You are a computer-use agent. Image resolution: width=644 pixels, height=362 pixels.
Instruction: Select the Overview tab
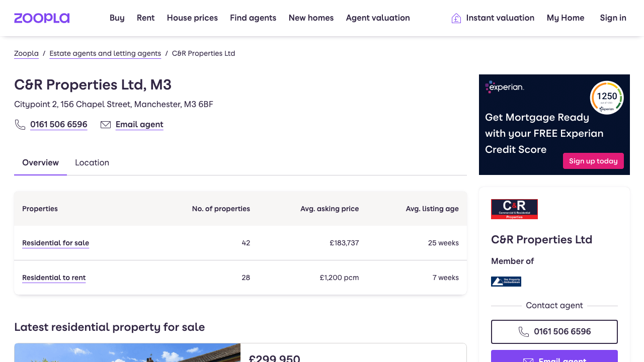[x=40, y=162]
